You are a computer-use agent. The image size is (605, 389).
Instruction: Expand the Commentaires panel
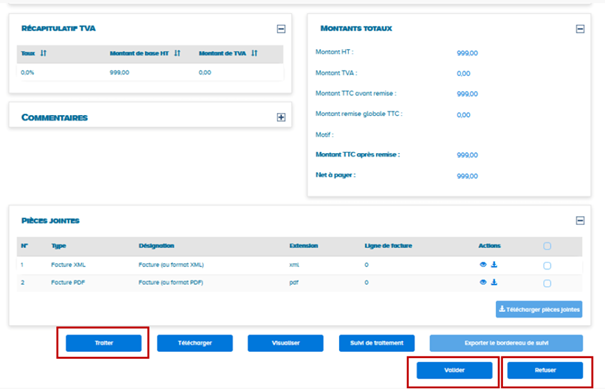pyautogui.click(x=281, y=117)
